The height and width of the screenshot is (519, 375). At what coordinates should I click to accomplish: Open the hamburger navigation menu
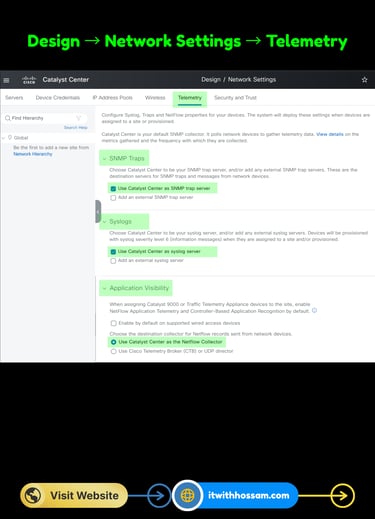pyautogui.click(x=6, y=80)
